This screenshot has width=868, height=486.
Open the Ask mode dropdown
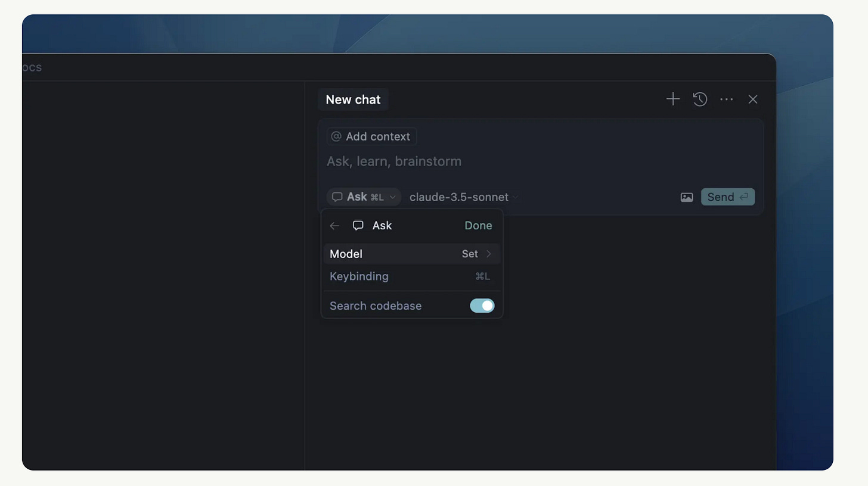[364, 197]
